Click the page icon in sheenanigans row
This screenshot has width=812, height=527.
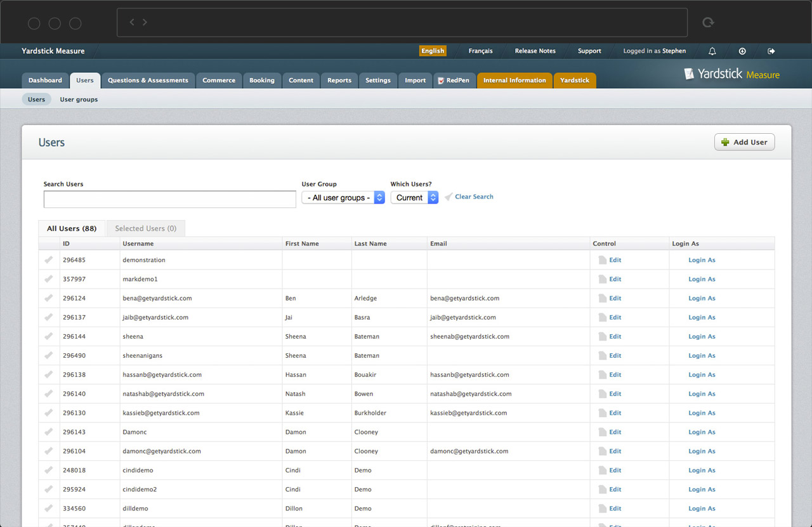tap(602, 356)
